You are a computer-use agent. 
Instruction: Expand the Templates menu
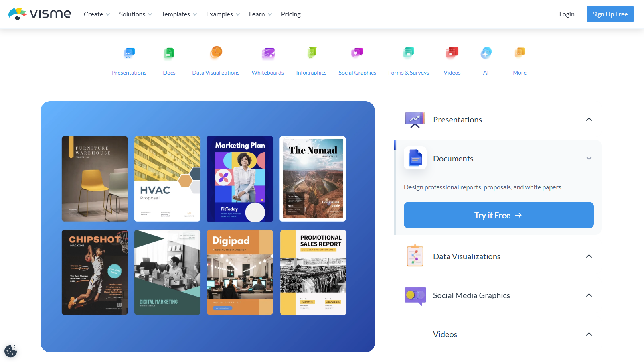(x=179, y=14)
